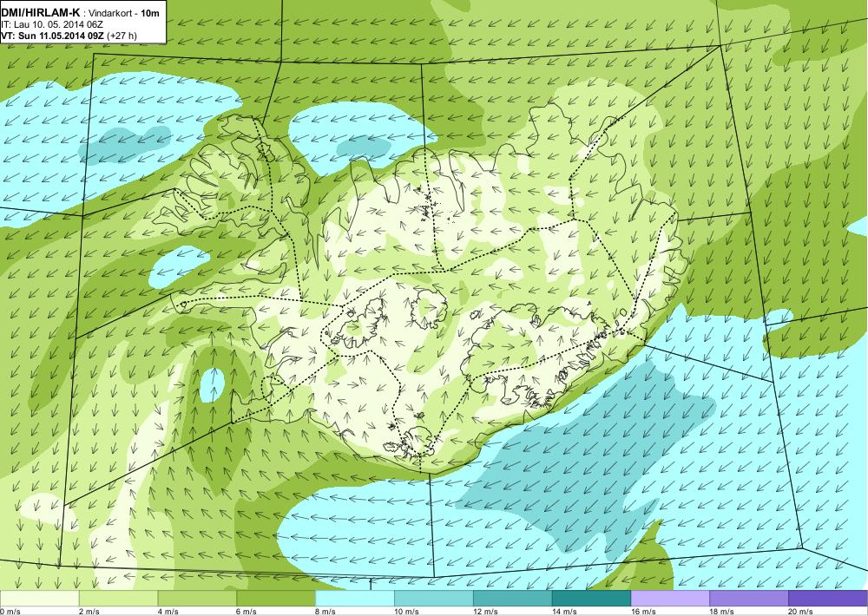Select the 18–20 m/s medium purple legend swatch

749,599
